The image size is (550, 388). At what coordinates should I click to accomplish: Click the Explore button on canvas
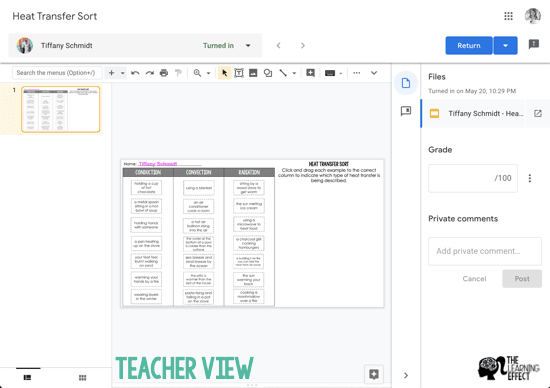(x=374, y=374)
